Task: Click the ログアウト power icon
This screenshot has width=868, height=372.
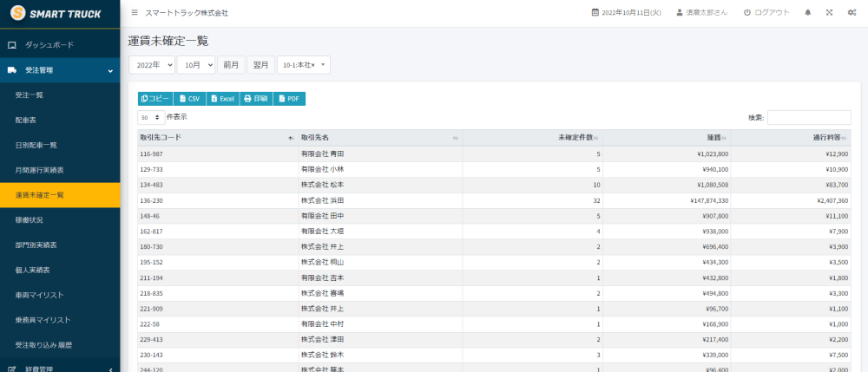Action: tap(747, 13)
